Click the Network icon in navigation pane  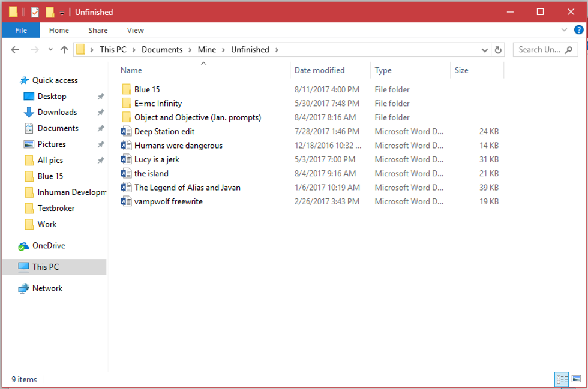click(x=23, y=288)
